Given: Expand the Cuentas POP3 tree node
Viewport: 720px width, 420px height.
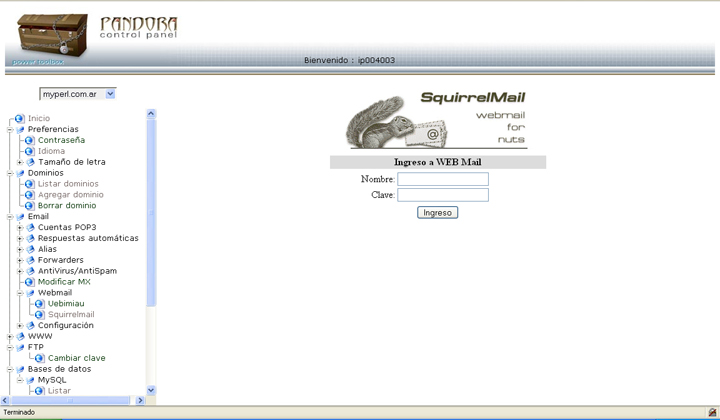Looking at the screenshot, I should click(19, 228).
